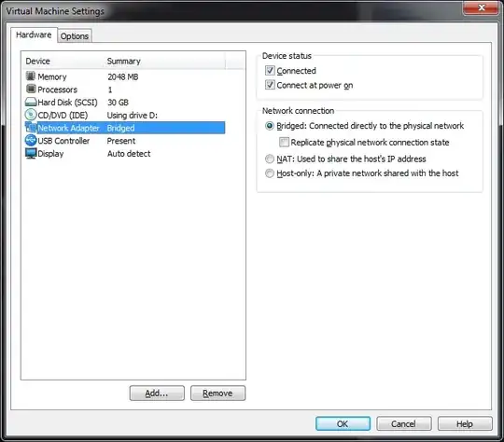Image resolution: width=504 pixels, height=442 pixels.
Task: Click the USB Controller icon
Action: 31,141
